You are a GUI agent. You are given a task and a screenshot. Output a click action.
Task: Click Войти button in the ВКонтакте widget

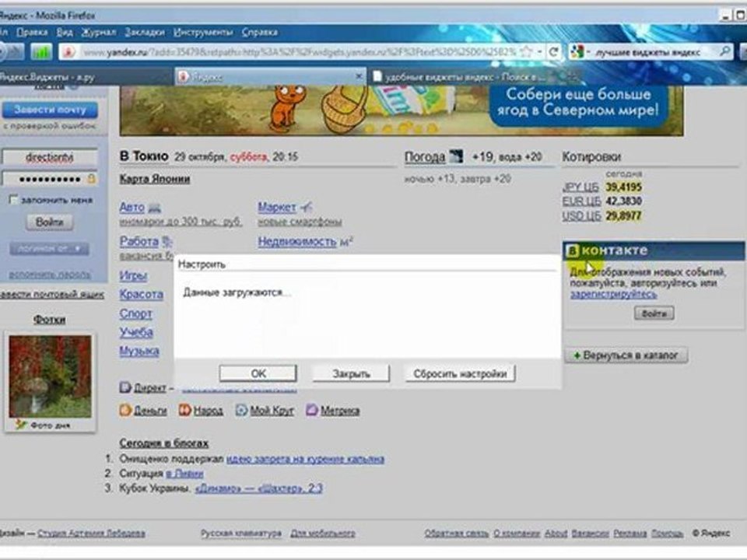[x=654, y=313]
